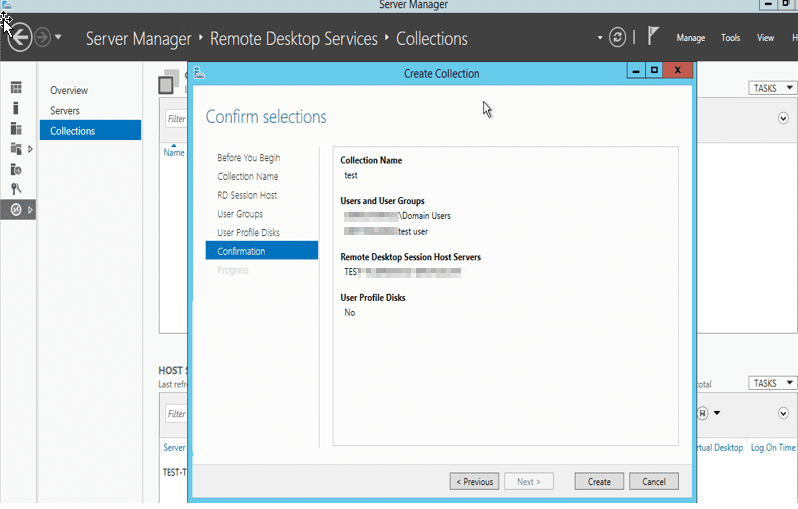Open the Tools menu
Viewport: 798px width, 509px height.
[x=731, y=38]
